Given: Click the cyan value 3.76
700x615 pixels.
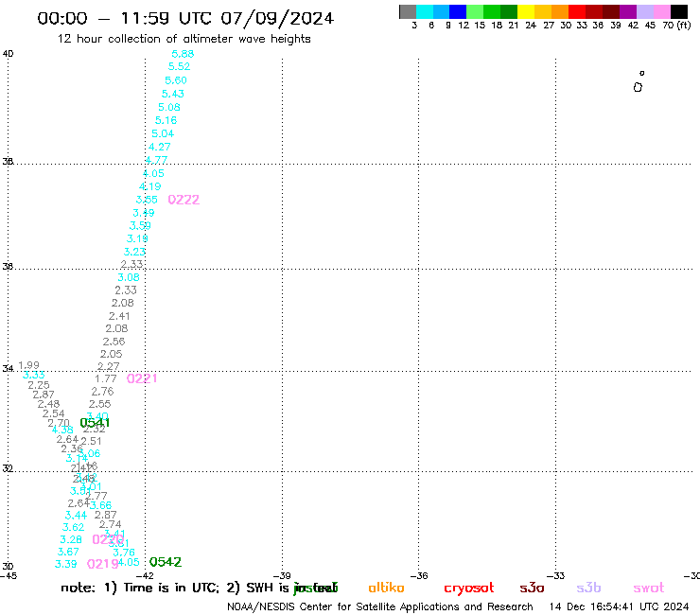Looking at the screenshot, I should [124, 553].
